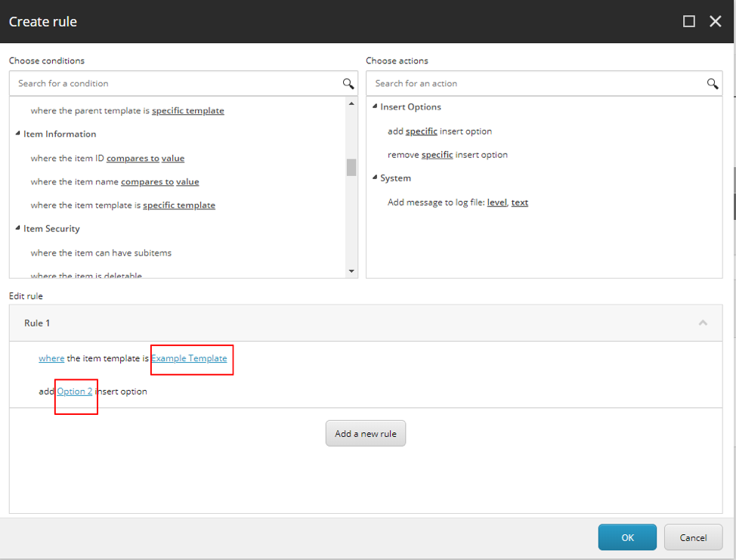The image size is (736, 560).
Task: Click the Option 2 insert option link
Action: click(x=75, y=391)
